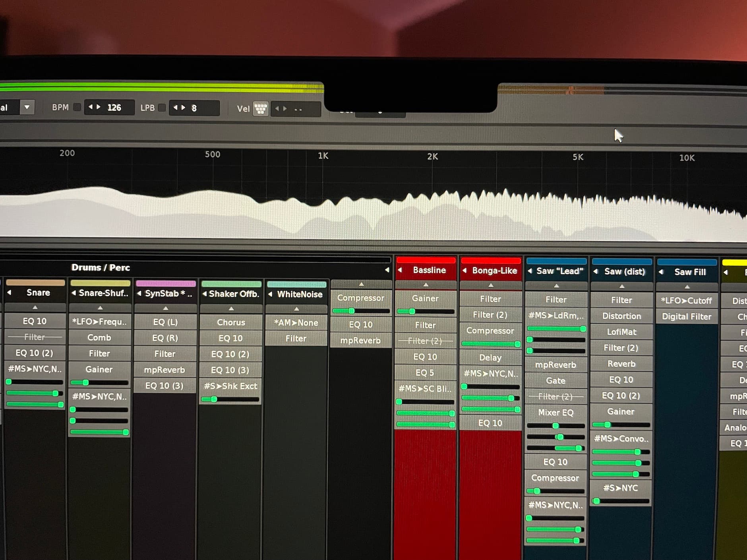Click the up arrow under Snare header
This screenshot has width=747, height=560.
point(35,307)
